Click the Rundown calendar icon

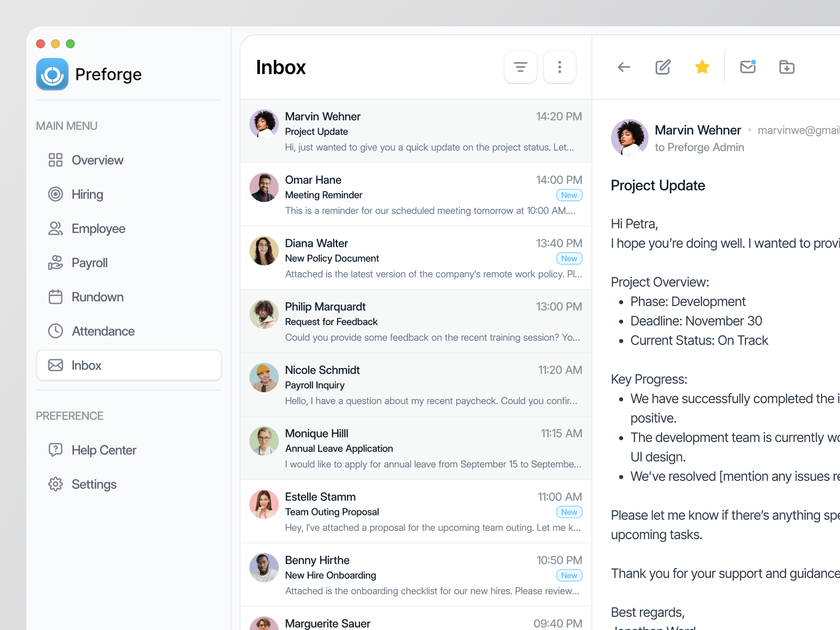[x=56, y=297]
